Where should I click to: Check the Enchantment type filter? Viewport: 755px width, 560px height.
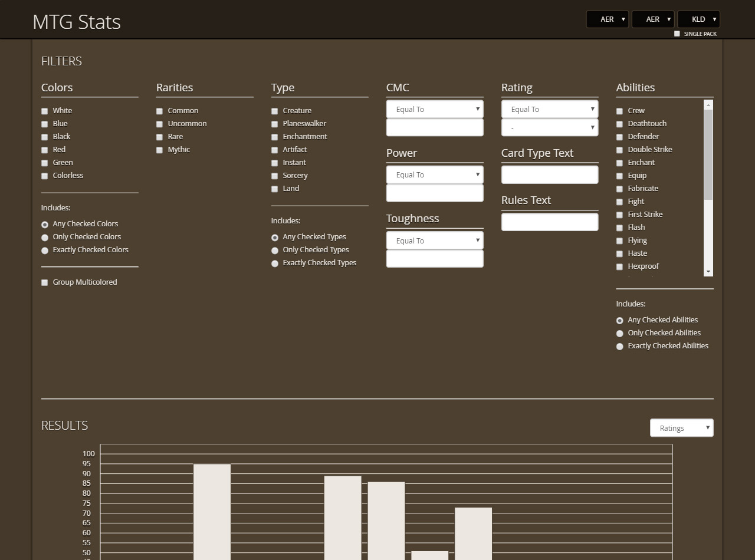(x=275, y=137)
